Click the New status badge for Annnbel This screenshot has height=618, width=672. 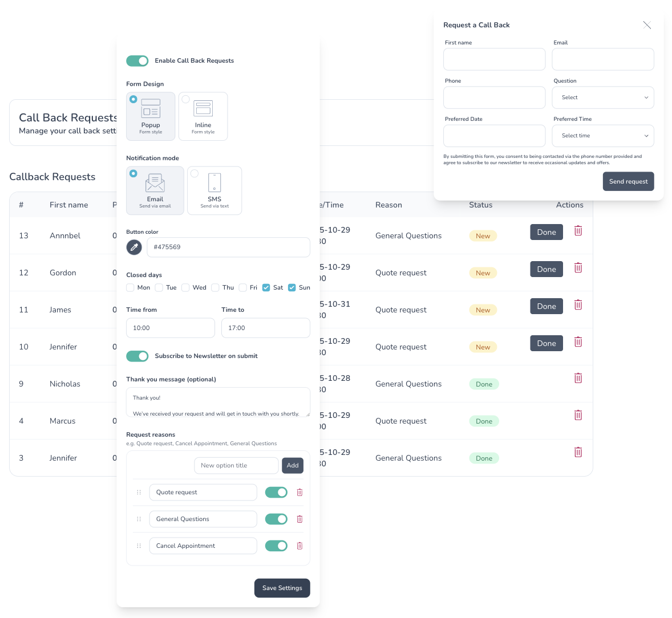[483, 236]
